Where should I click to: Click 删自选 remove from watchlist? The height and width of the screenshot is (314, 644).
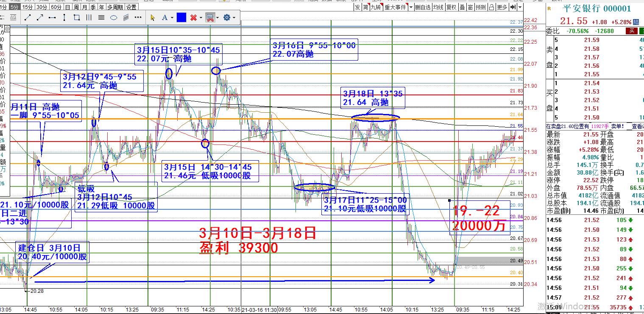pyautogui.click(x=422, y=7)
